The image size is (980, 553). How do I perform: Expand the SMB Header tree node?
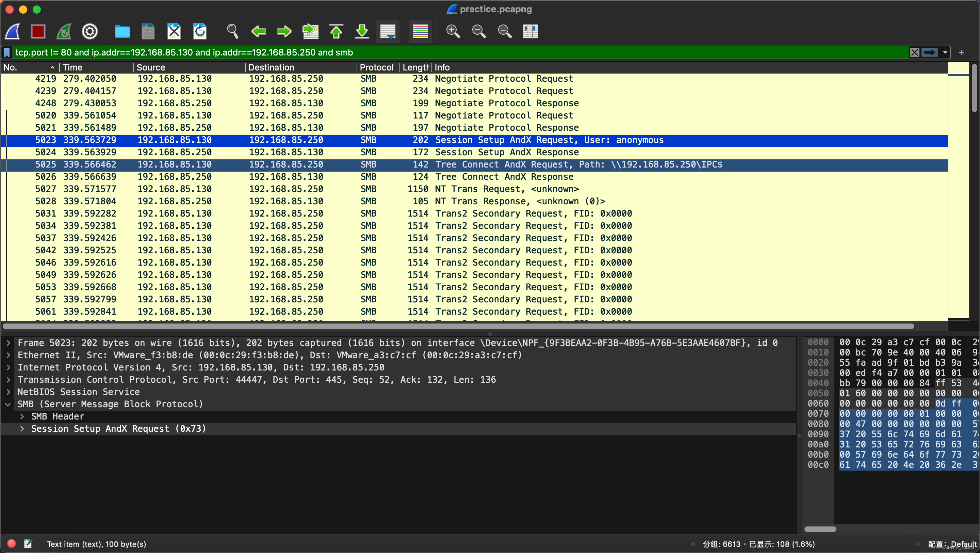click(22, 416)
